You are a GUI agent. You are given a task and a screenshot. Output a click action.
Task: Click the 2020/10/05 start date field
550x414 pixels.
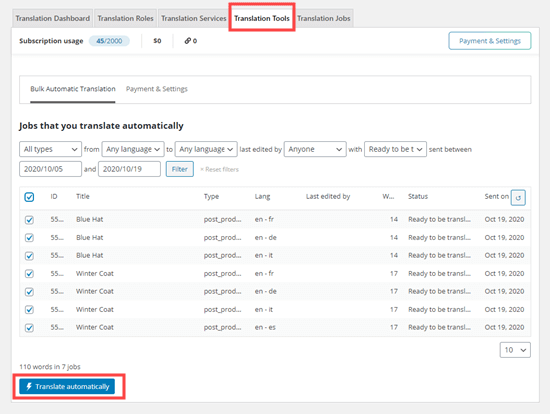pyautogui.click(x=51, y=169)
